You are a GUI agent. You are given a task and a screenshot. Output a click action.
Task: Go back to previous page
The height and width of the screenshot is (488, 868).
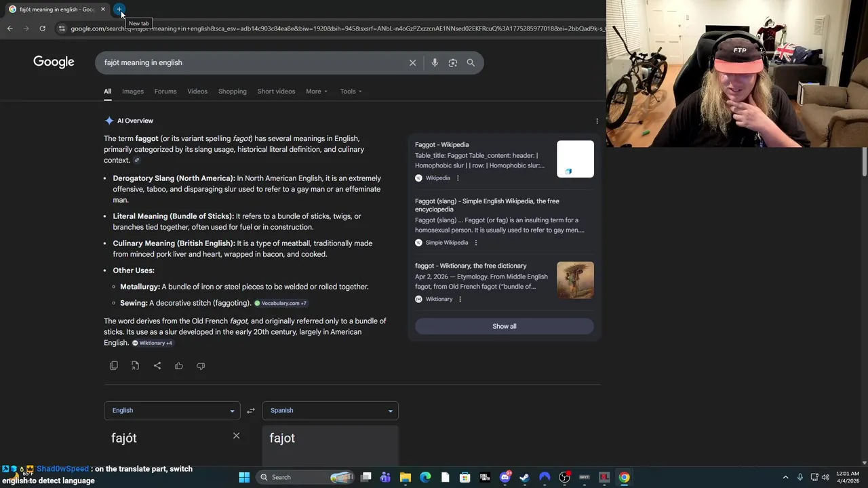pos(9,28)
